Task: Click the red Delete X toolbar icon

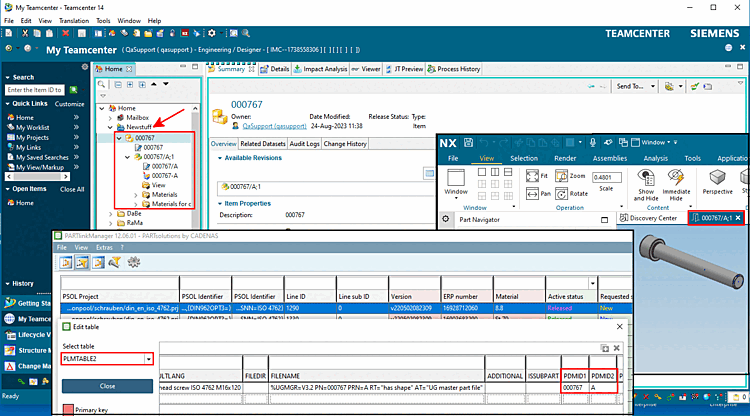Action: 66,33
